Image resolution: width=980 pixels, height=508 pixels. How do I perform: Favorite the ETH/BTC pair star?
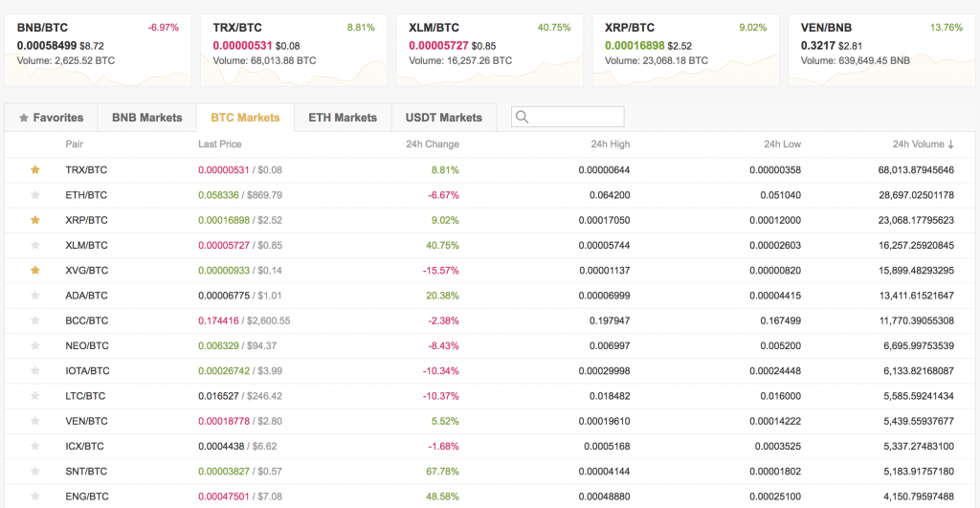35,195
